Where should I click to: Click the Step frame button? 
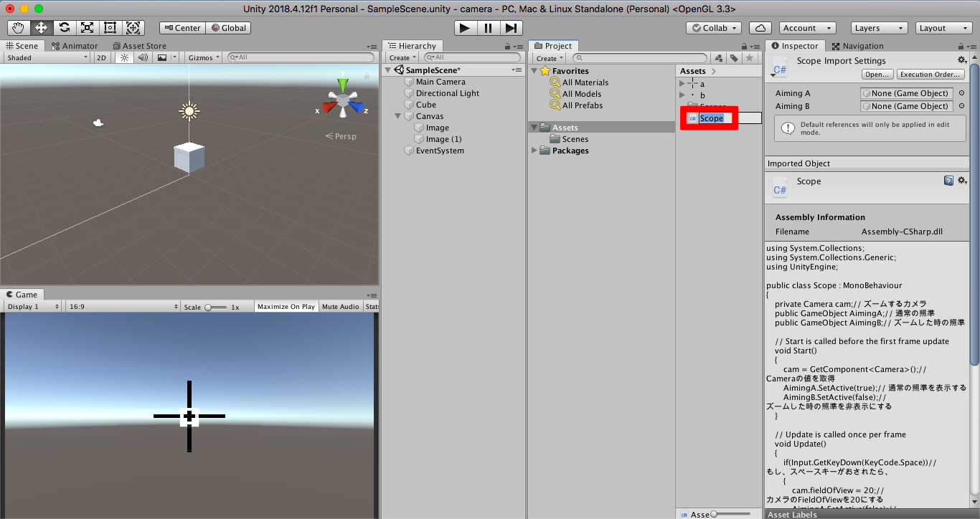click(x=511, y=28)
